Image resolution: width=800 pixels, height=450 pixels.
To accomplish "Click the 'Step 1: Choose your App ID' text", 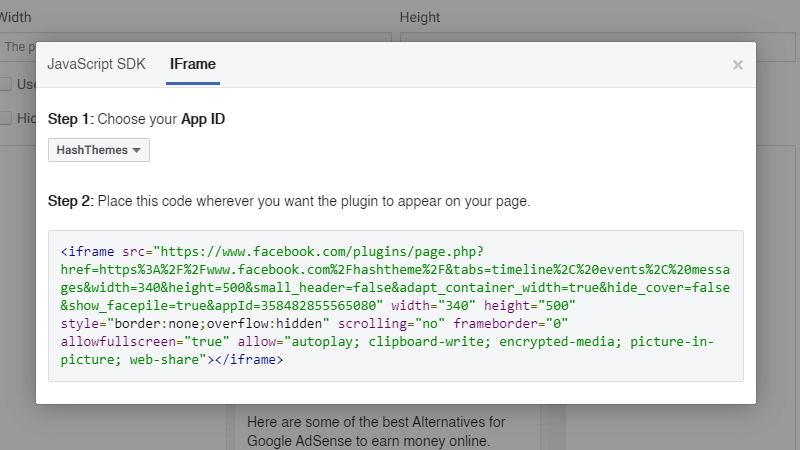I will coord(136,119).
